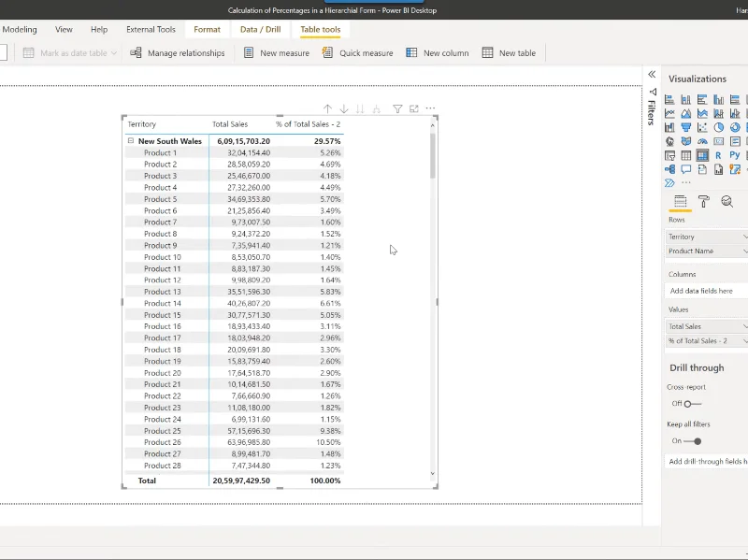This screenshot has height=560, width=748.
Task: Open the Modeling ribbon tab
Action: pos(20,29)
